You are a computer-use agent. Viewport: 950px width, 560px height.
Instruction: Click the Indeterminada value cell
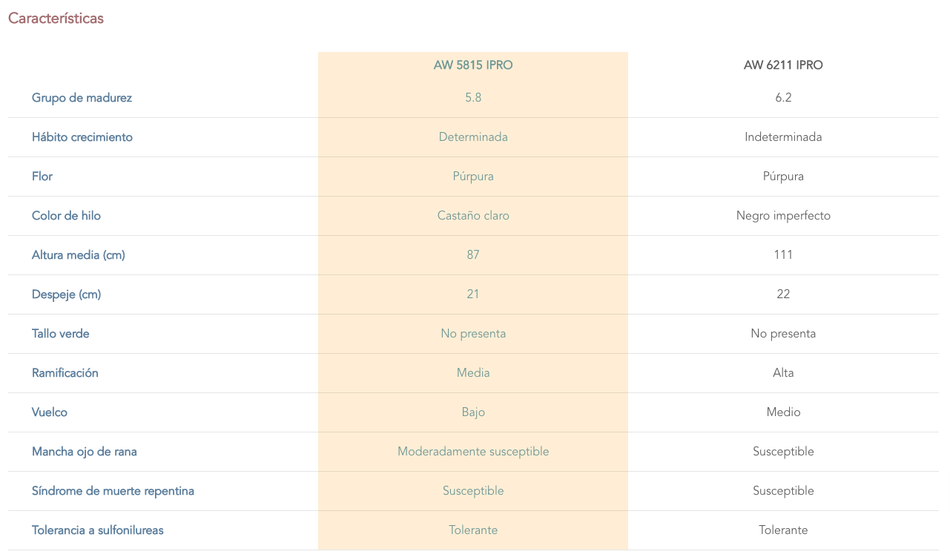click(783, 137)
